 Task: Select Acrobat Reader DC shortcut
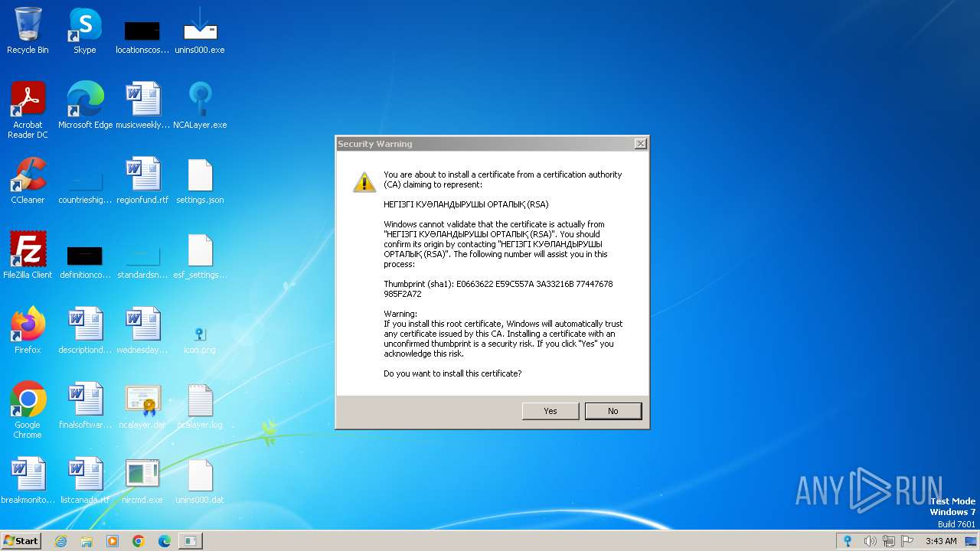point(28,110)
